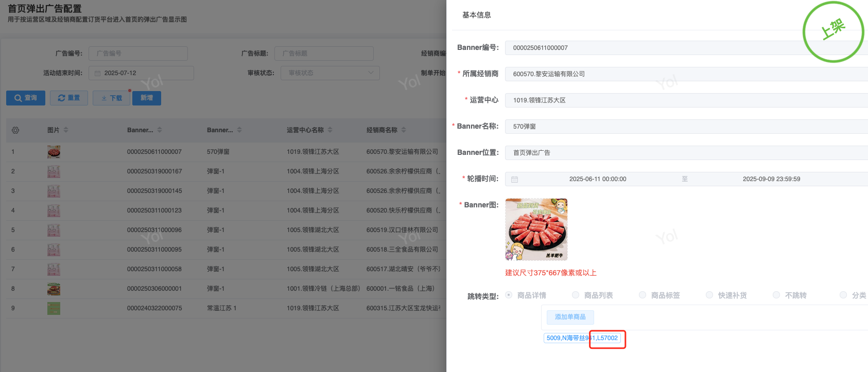Click dealer cell 600570.黎安运输有限公司 in the table
This screenshot has height=372, width=868.
click(x=402, y=152)
